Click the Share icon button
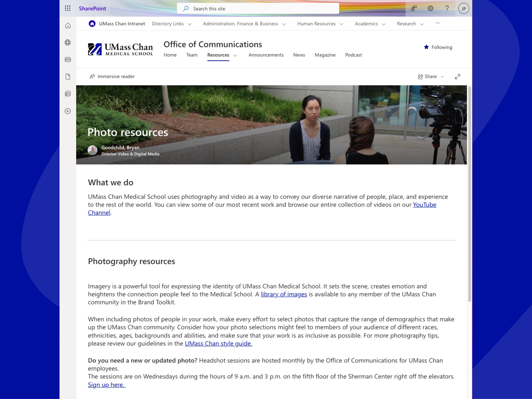 [x=421, y=76]
